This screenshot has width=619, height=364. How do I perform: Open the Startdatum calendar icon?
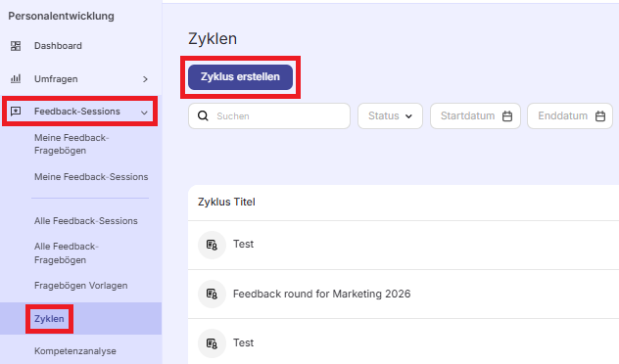point(507,115)
